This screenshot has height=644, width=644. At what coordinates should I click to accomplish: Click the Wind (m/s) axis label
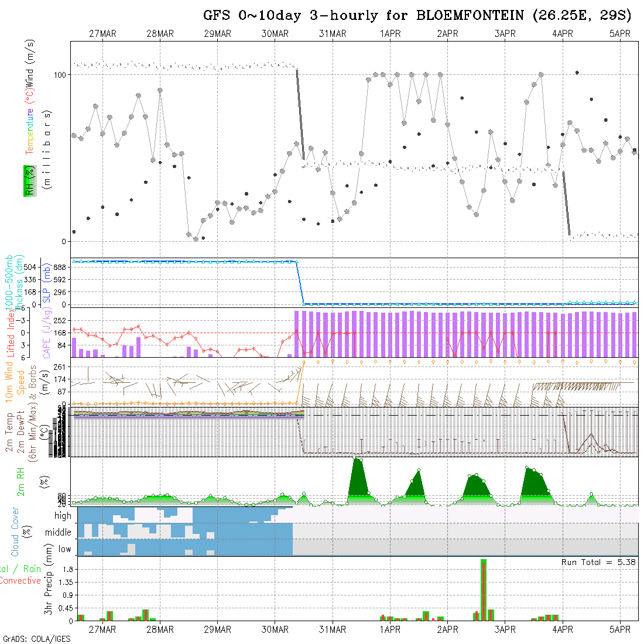pos(30,64)
